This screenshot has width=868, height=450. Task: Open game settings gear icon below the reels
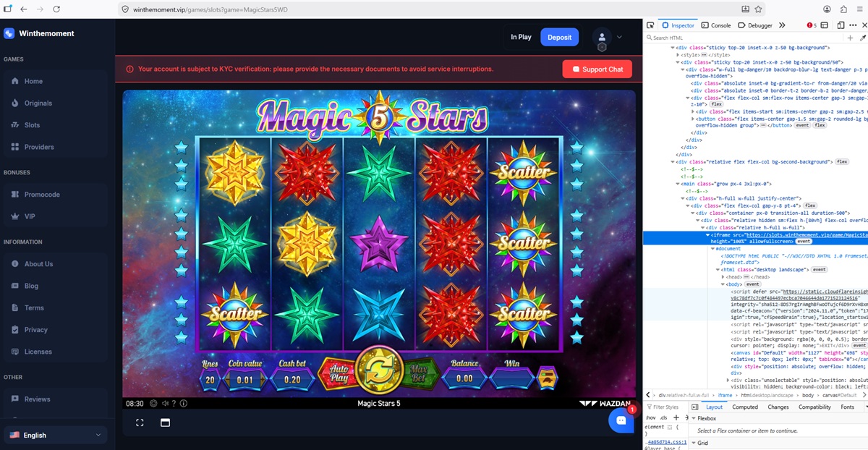[153, 403]
